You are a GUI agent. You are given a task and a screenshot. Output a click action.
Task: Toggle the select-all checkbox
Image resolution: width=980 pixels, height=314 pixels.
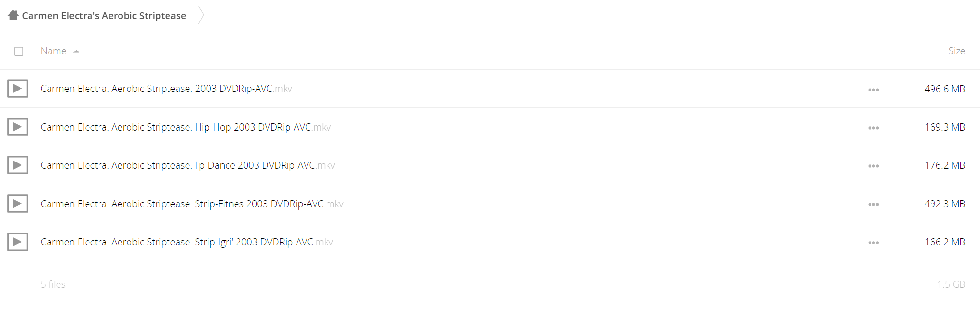[x=19, y=51]
